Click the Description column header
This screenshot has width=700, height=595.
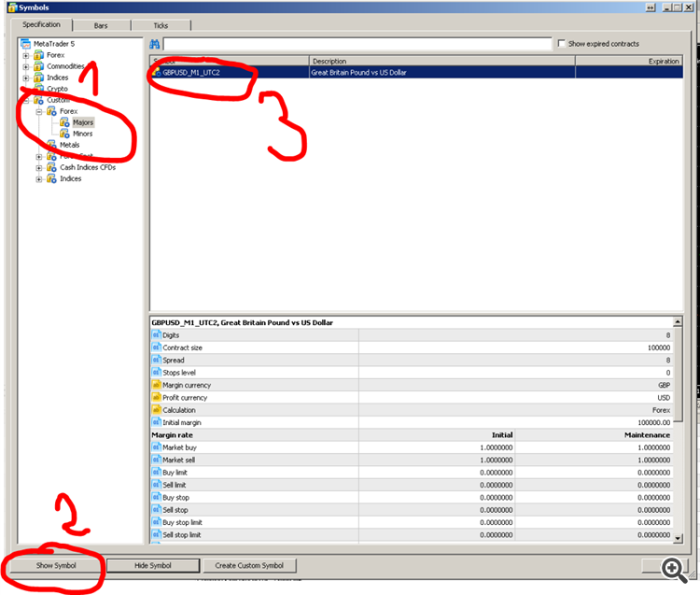[x=442, y=61]
